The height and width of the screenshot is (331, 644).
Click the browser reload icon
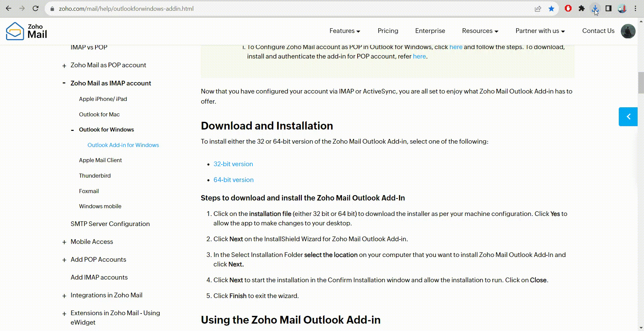[x=35, y=8]
